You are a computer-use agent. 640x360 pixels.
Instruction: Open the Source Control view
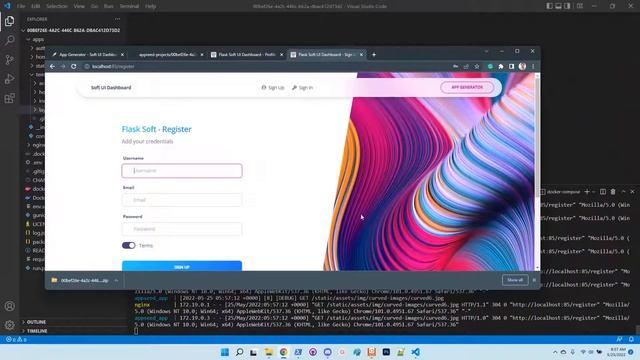coord(9,60)
